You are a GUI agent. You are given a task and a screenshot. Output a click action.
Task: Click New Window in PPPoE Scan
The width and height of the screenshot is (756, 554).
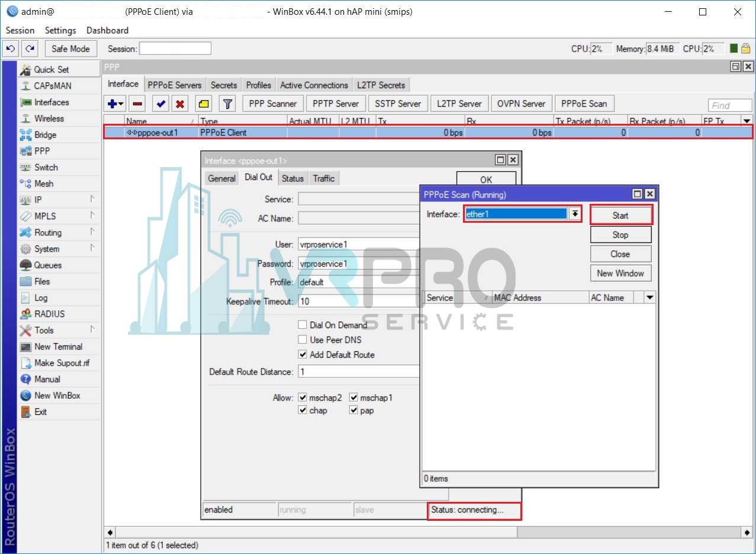point(620,273)
